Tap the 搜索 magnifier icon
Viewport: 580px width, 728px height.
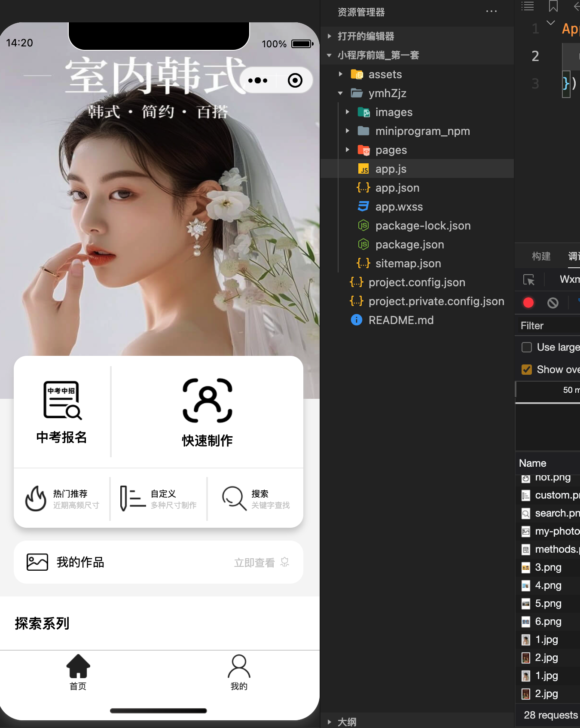pyautogui.click(x=234, y=499)
